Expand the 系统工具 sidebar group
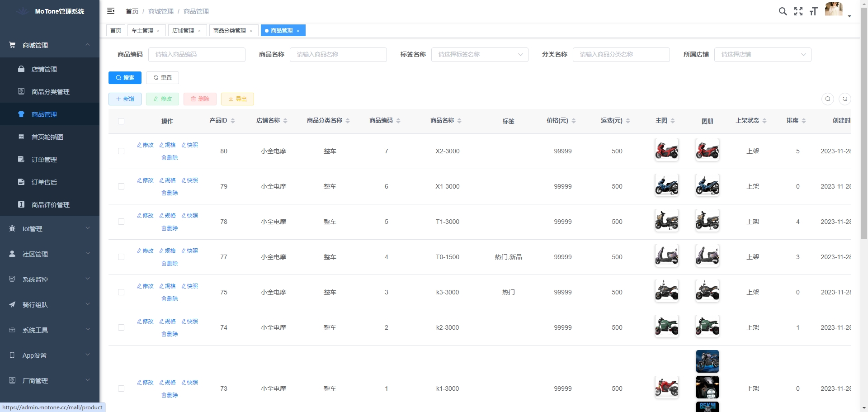The height and width of the screenshot is (412, 868). 50,330
